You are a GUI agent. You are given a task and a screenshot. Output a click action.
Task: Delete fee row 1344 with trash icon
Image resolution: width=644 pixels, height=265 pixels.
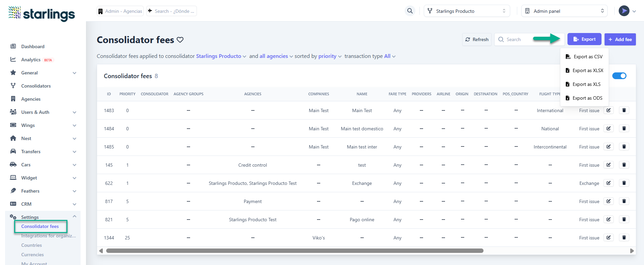pyautogui.click(x=624, y=238)
